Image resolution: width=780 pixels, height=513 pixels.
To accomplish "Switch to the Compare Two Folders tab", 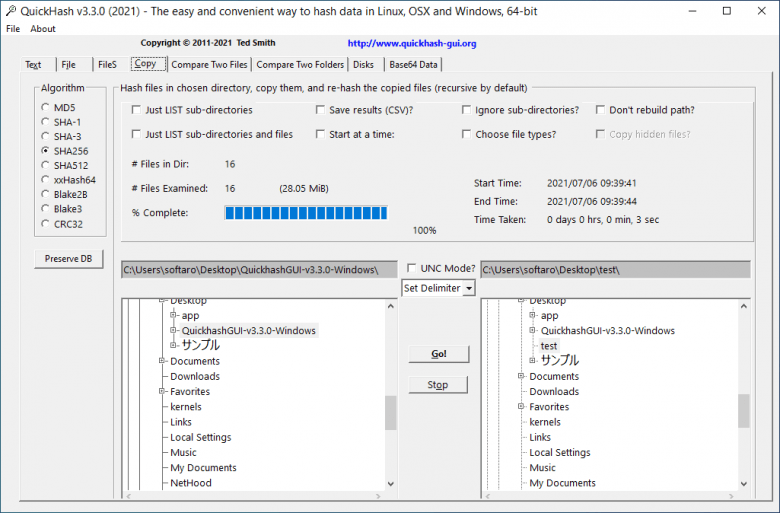I will click(300, 65).
